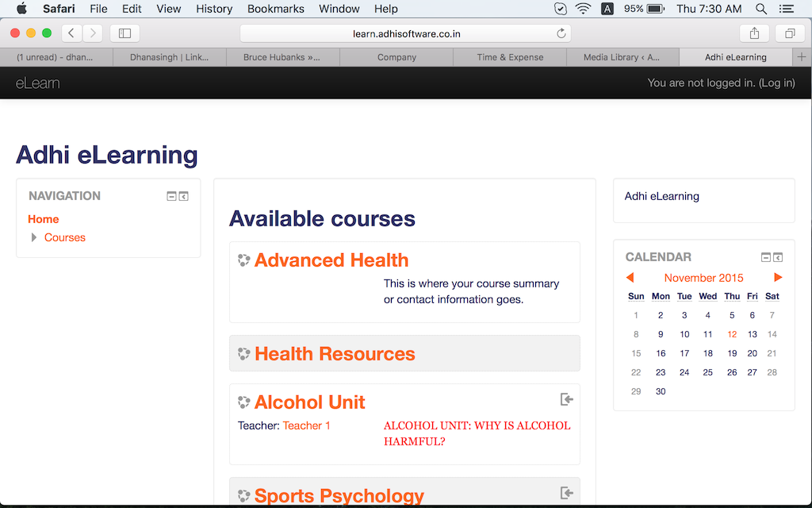
Task: Toggle the Safari sidebar button
Action: tap(124, 33)
